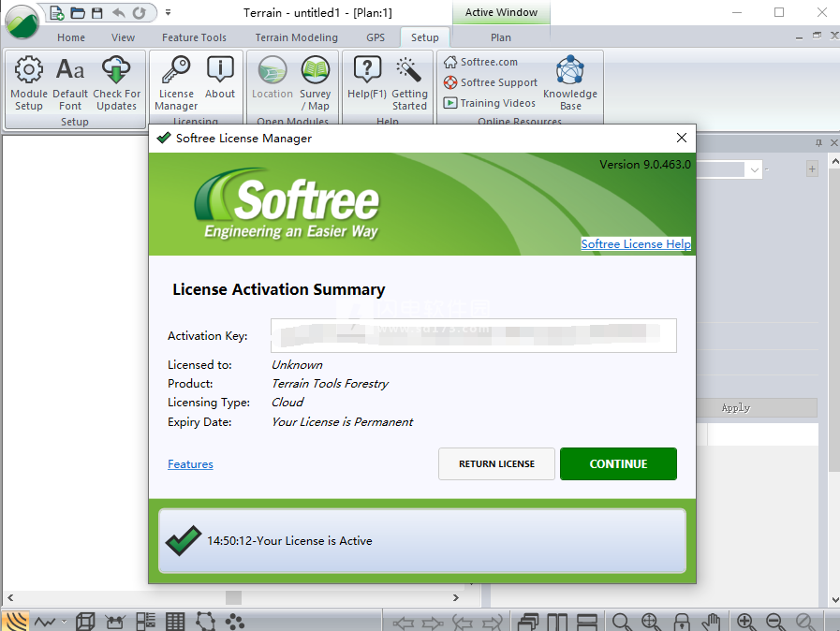Tile windows vertically icon
This screenshot has width=840, height=631.
click(557, 622)
